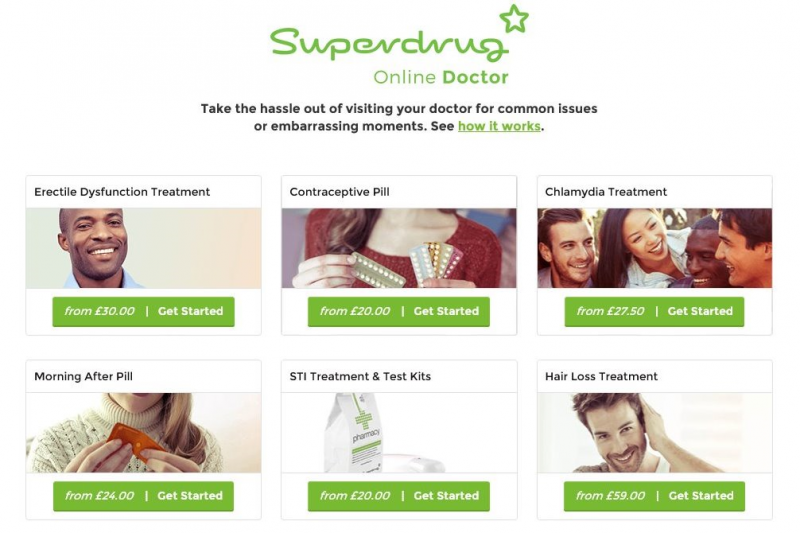Open the Contraceptive Pill card title

pyautogui.click(x=339, y=192)
